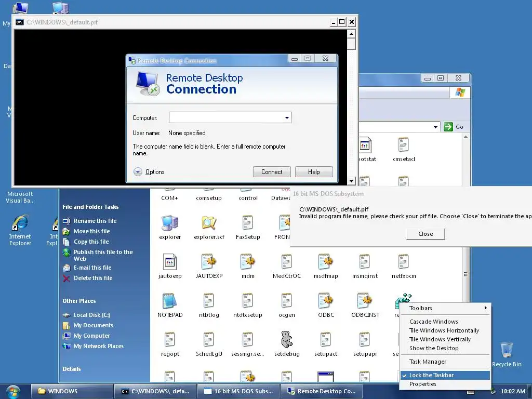Go to Local Disk (C:) in Other Places
The width and height of the screenshot is (532, 399).
[91, 315]
